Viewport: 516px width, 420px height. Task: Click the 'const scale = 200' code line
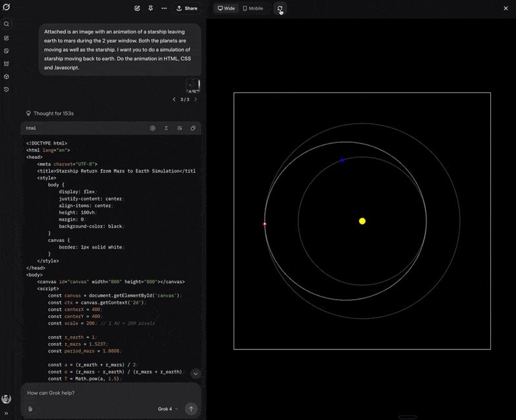[101, 324]
